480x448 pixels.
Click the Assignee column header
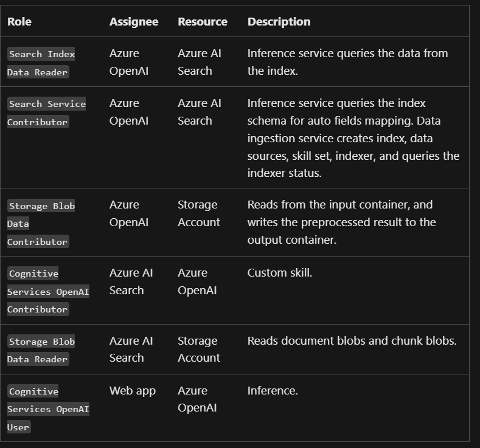pos(134,22)
